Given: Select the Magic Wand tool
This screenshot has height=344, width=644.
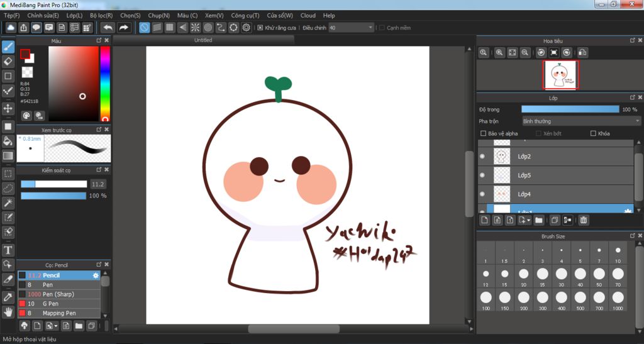Looking at the screenshot, I should tap(8, 203).
